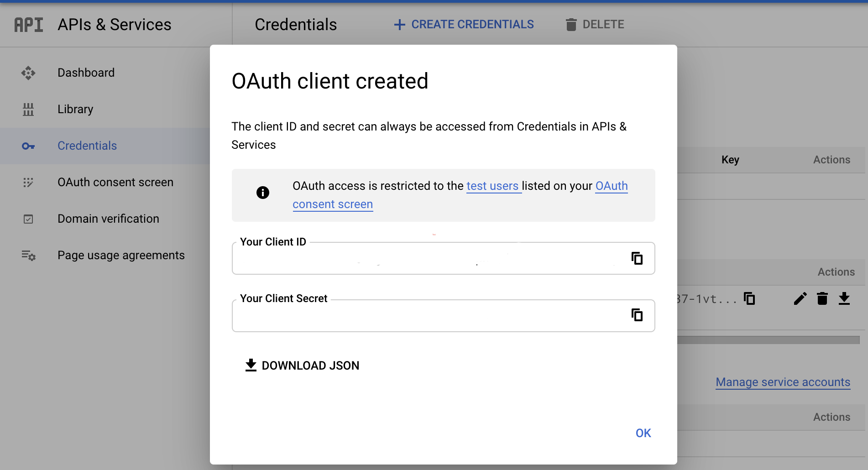Go to OAuth consent screen in sidebar
868x470 pixels.
tap(105, 183)
